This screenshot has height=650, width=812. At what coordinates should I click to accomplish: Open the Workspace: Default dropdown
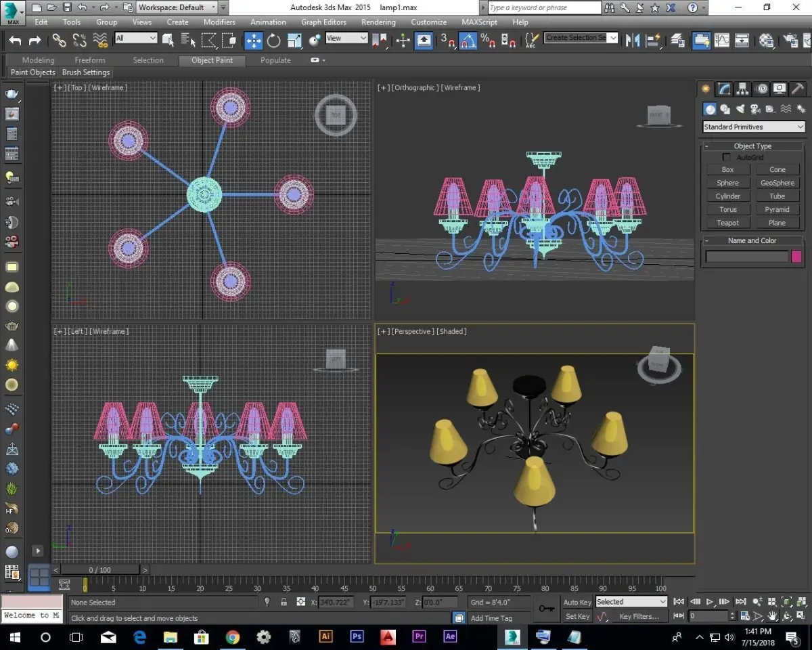(177, 7)
